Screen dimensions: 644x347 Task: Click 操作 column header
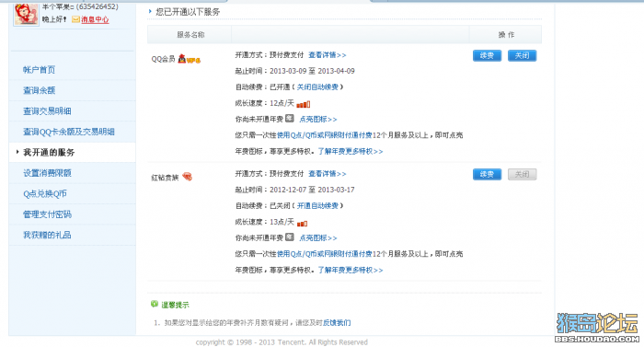point(506,35)
